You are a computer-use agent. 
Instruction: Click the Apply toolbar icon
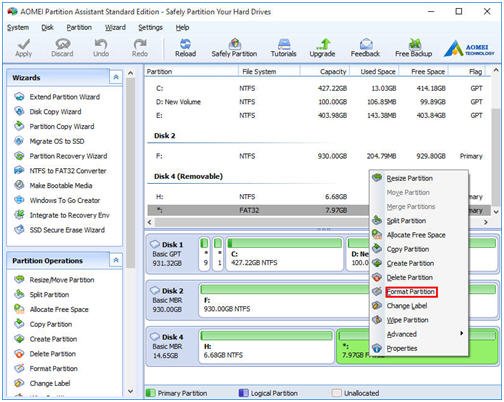pyautogui.click(x=23, y=48)
